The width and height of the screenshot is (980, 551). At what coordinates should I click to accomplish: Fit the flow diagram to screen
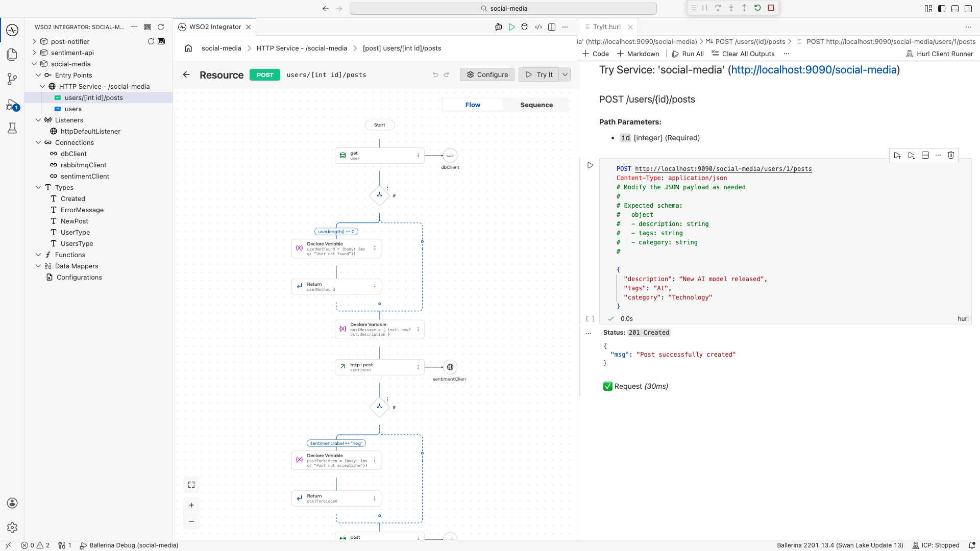[x=191, y=485]
